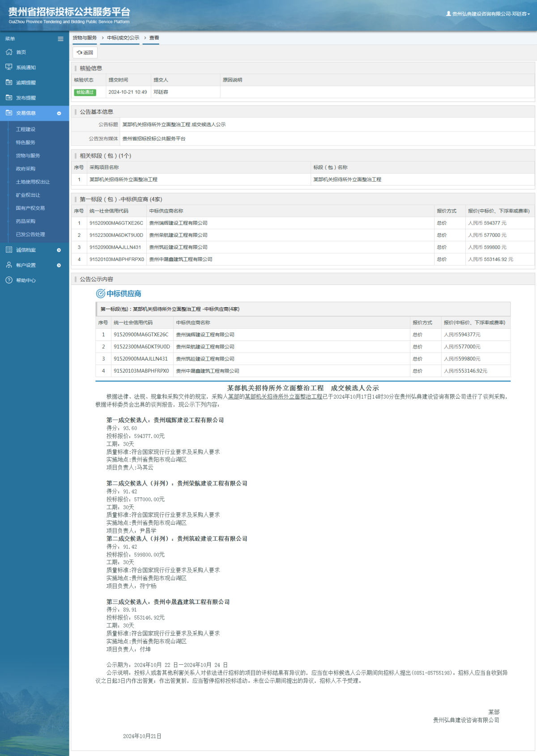Click the 系统通知 monitor icon
The height and width of the screenshot is (756, 537).
(x=9, y=67)
